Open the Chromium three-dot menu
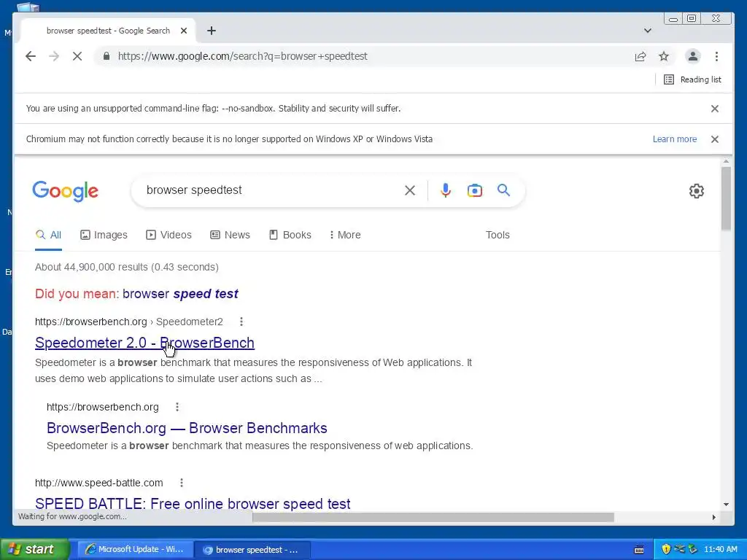This screenshot has height=560, width=747. (x=716, y=56)
